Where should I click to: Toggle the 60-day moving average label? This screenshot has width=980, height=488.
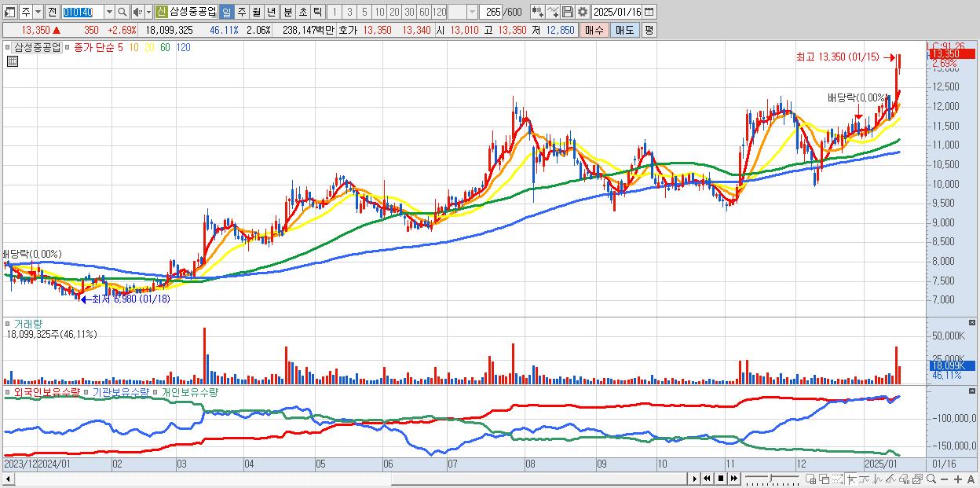(165, 47)
